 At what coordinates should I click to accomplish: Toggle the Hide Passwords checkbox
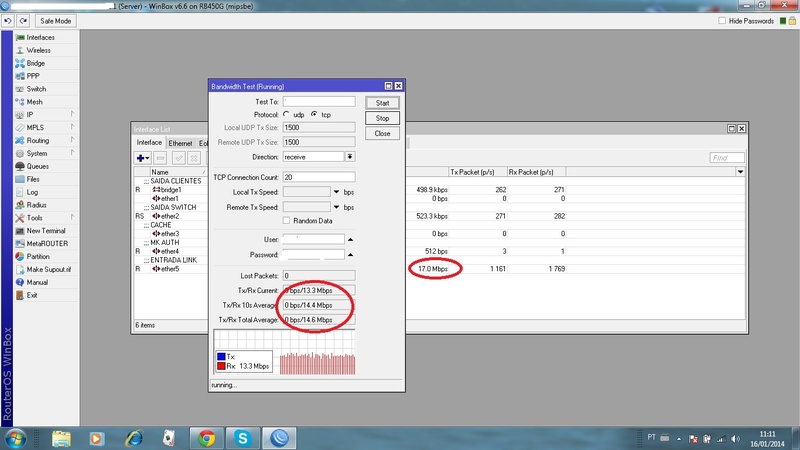point(722,21)
